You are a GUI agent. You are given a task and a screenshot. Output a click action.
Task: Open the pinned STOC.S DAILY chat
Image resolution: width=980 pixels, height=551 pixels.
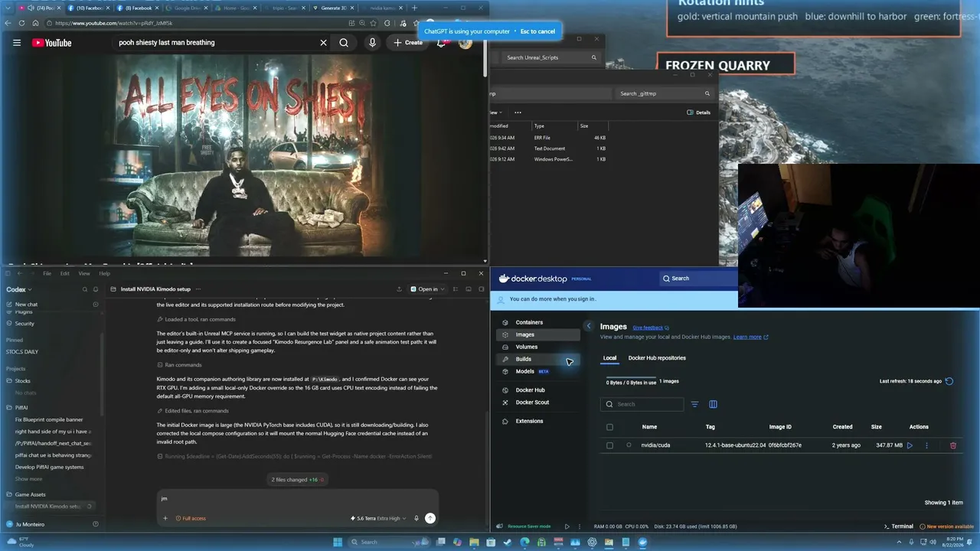(x=21, y=352)
